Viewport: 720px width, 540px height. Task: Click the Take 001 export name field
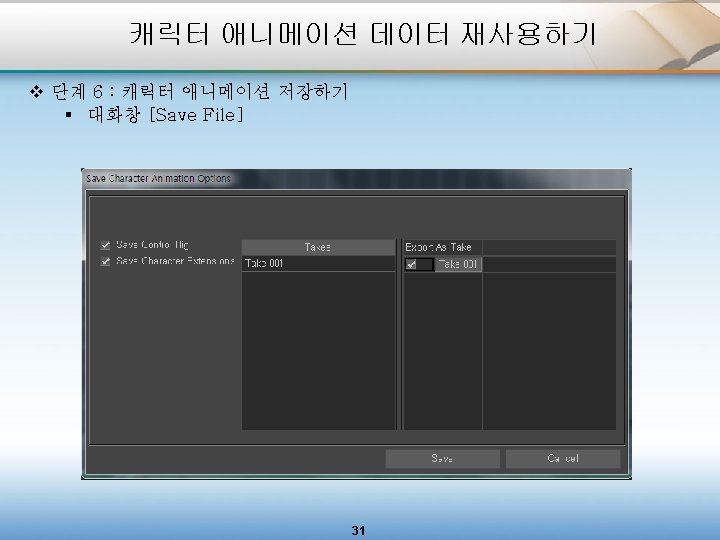458,264
